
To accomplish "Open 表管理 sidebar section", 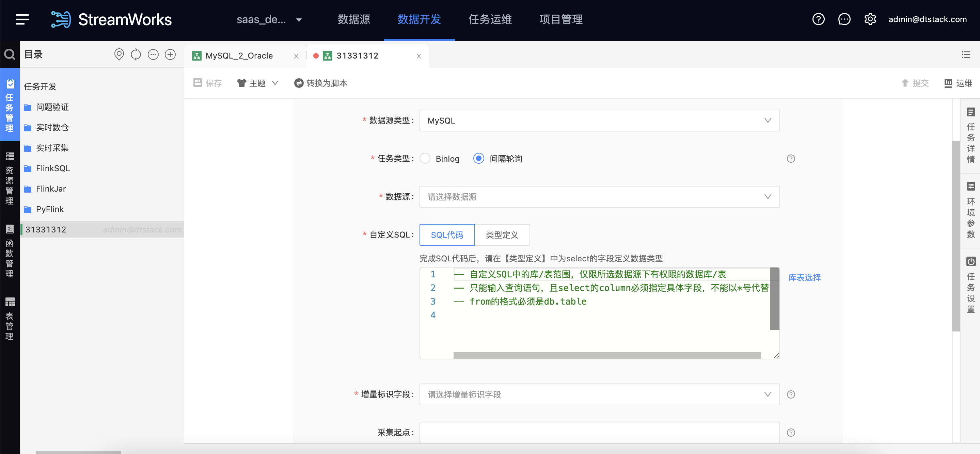I will [10, 319].
